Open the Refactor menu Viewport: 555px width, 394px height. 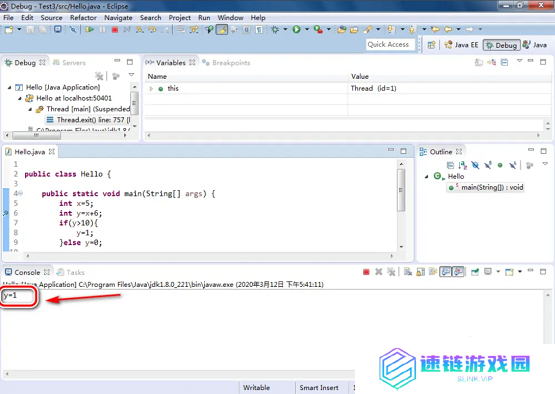click(x=83, y=18)
